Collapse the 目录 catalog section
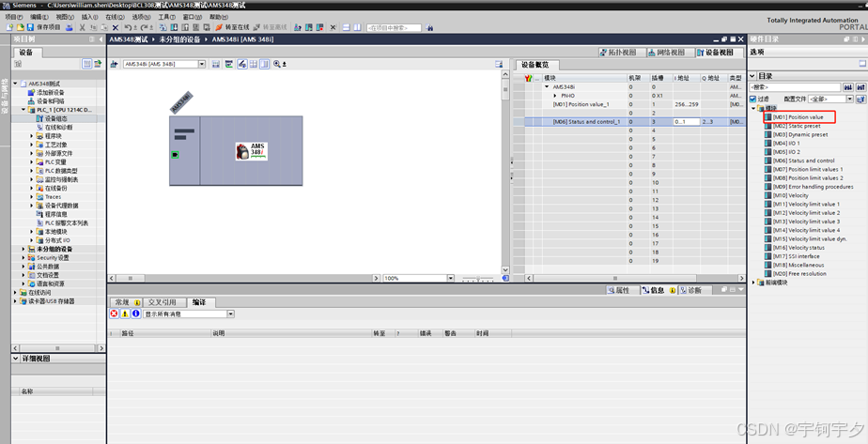 (752, 76)
